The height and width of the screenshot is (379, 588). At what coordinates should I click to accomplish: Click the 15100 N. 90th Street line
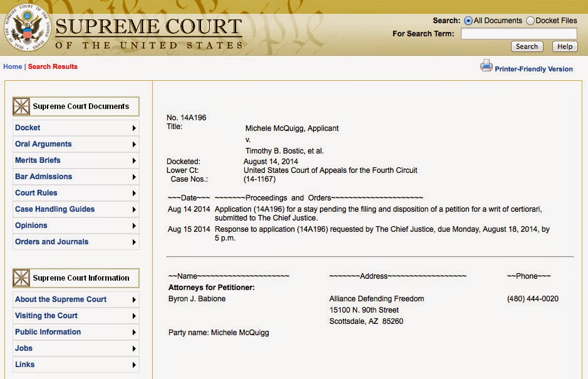coord(364,310)
